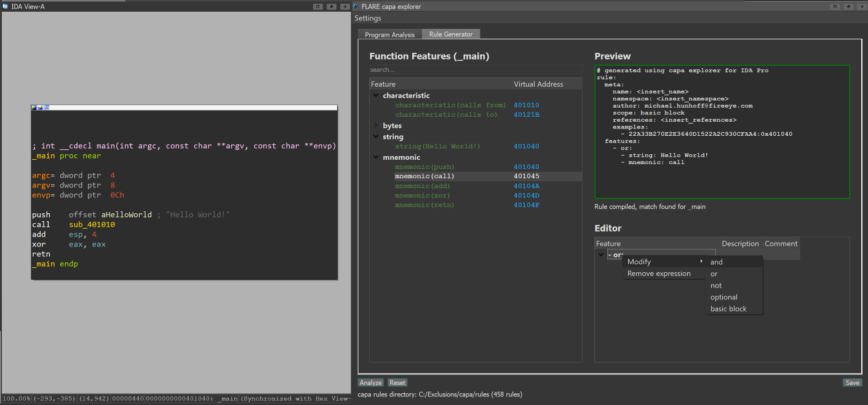Click the color palette icon on the graph node
The width and height of the screenshot is (868, 405).
tap(34, 108)
